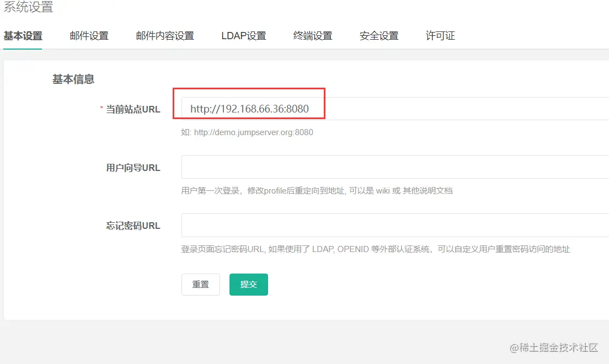Click the hint starting with 用户第一次登录
609x364 pixels.
coord(317,191)
